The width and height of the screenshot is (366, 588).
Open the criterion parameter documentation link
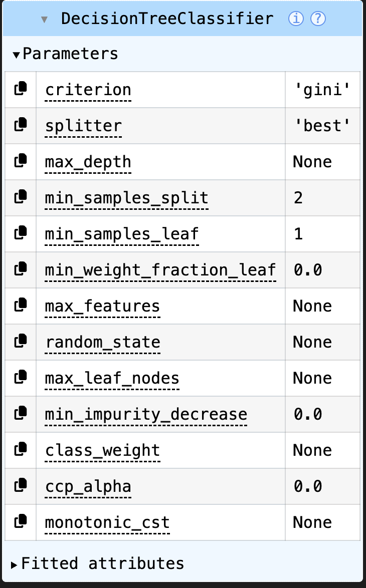(x=88, y=90)
